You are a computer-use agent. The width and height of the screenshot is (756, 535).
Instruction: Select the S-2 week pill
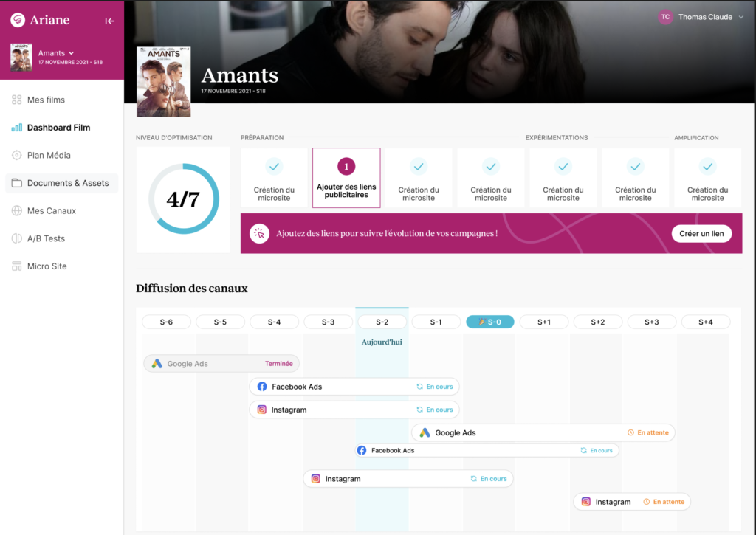[x=382, y=322]
